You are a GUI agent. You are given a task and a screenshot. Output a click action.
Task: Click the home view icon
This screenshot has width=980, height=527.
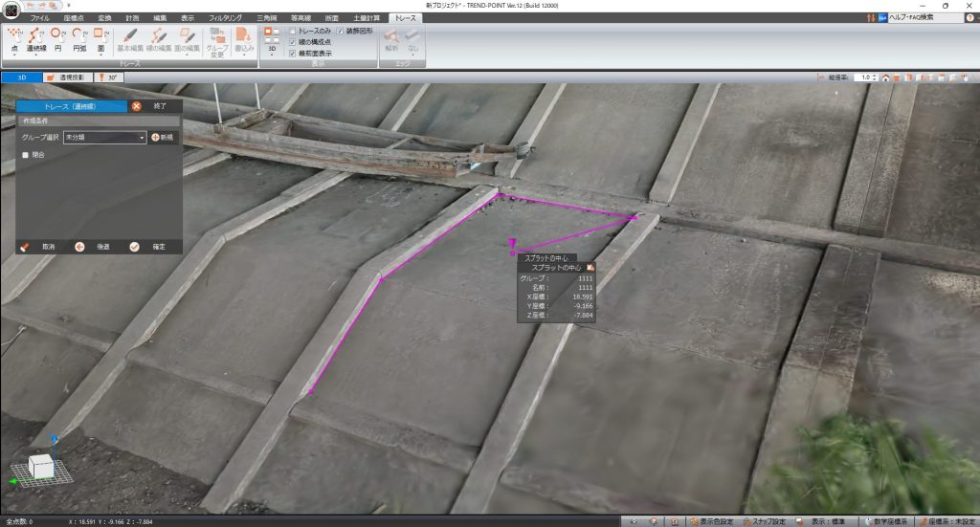coord(886,77)
